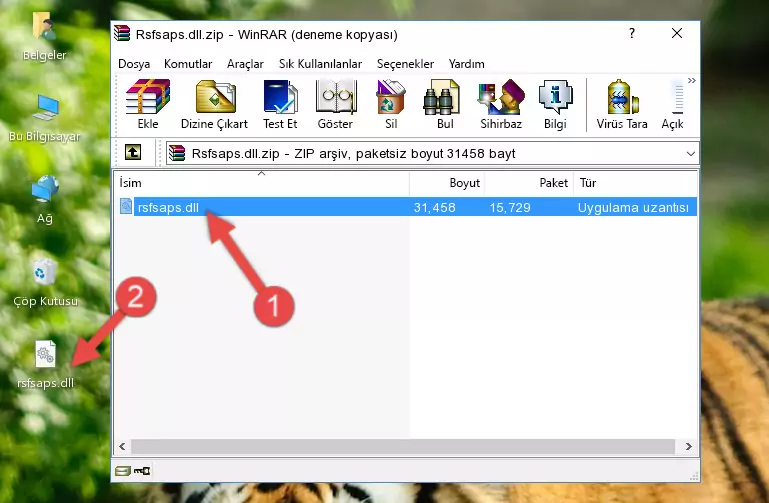Select the Çöp Kutusu recycle bin
Image resolution: width=769 pixels, height=503 pixels.
pyautogui.click(x=45, y=283)
